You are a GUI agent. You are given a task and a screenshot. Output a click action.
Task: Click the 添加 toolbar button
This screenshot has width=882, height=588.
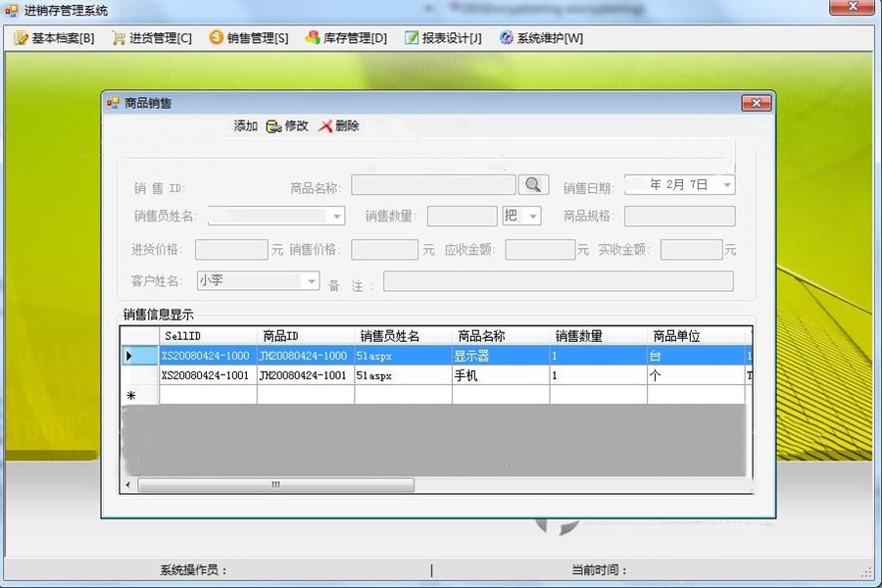click(245, 126)
